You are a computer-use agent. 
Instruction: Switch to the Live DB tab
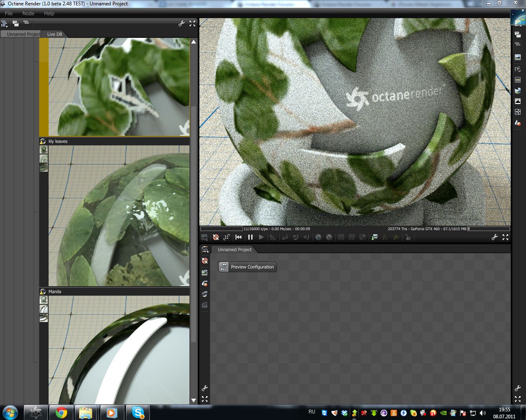[x=55, y=34]
